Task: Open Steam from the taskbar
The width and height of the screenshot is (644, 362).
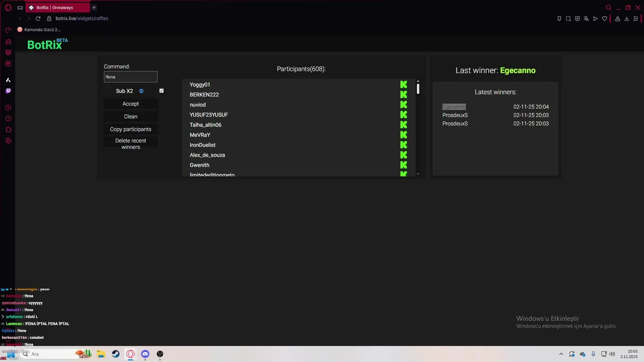Action: click(x=116, y=354)
